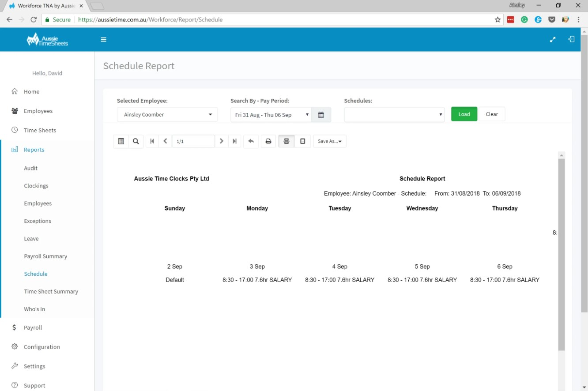
Task: Clear the current report filters
Action: pos(492,114)
